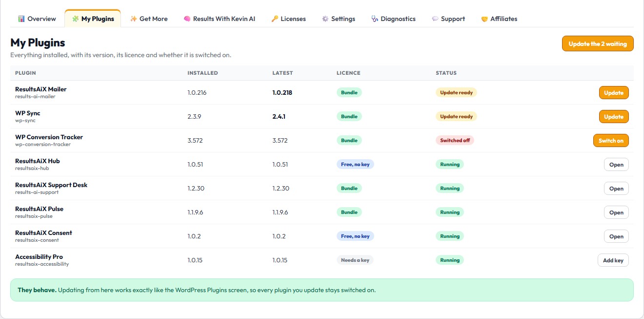Click the handshake icon for Affiliates
644x319 pixels.
(x=484, y=19)
